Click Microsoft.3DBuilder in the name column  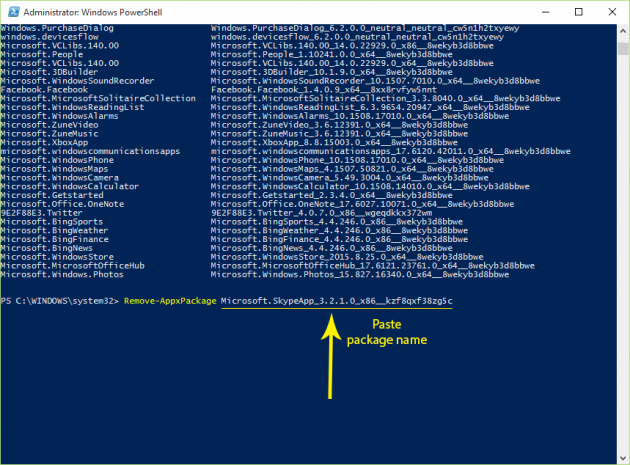pyautogui.click(x=49, y=72)
